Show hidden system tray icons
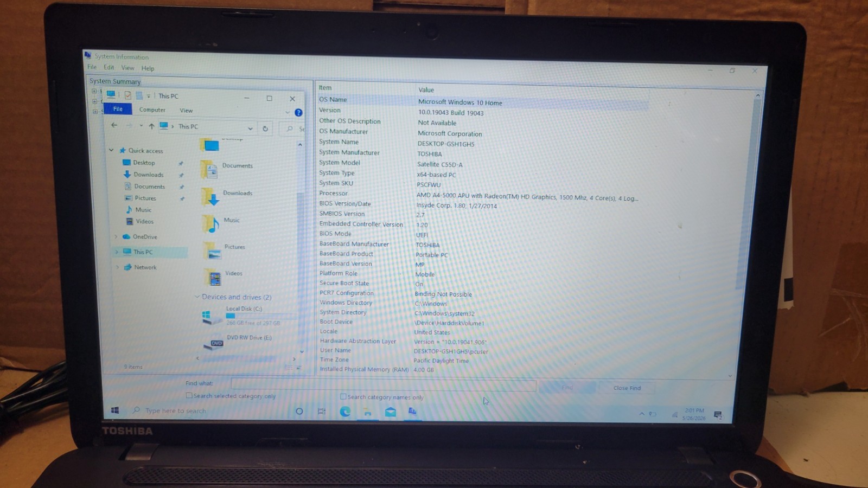 tap(642, 414)
